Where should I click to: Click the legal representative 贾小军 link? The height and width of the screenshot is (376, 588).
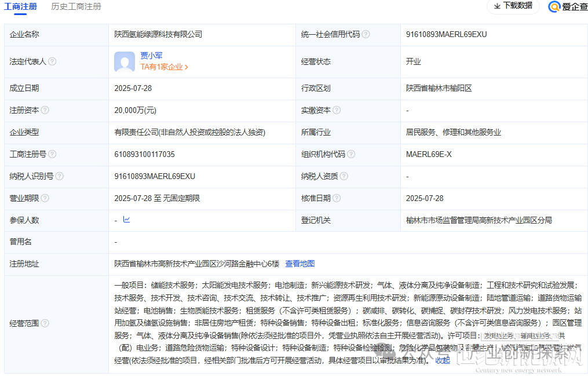[152, 55]
